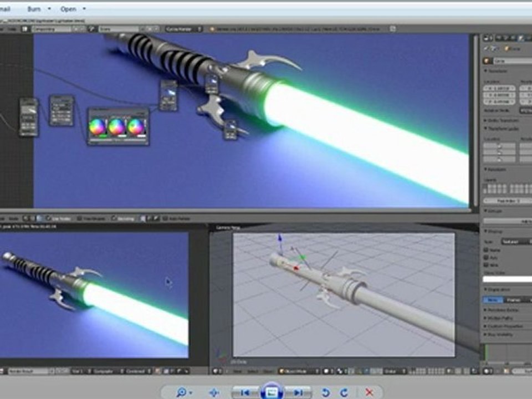Click the green Y axis handle of gizmo

(x=303, y=258)
